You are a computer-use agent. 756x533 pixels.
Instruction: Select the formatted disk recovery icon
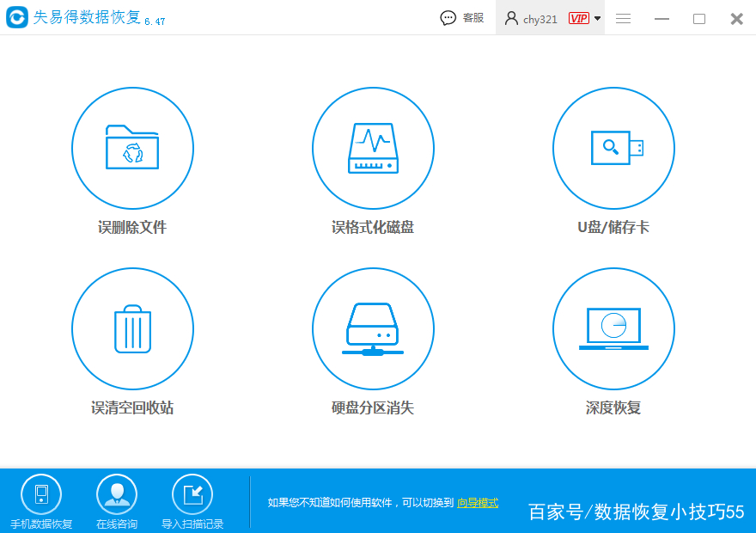tap(373, 148)
